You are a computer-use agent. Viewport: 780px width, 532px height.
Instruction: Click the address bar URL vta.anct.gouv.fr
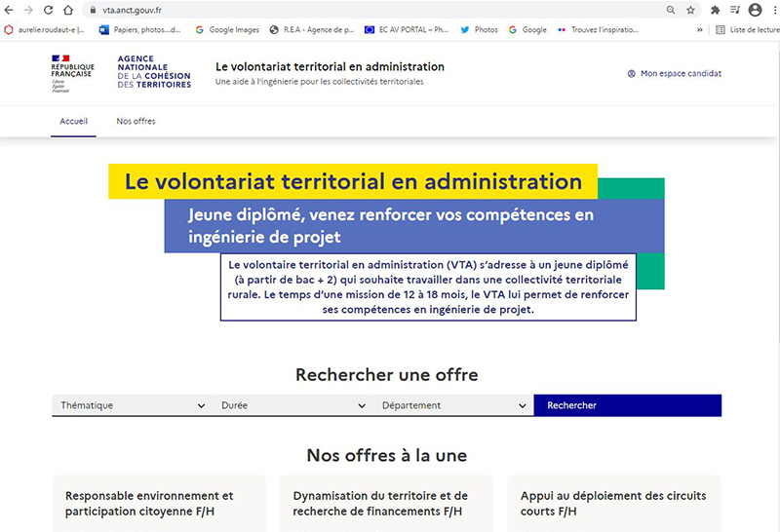point(132,10)
